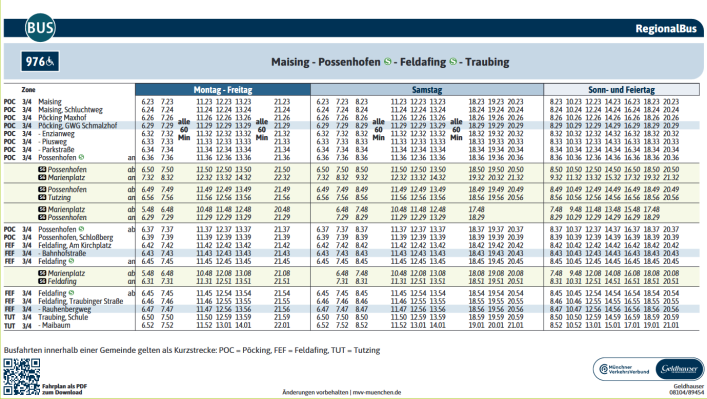Click the 22.01 time in the Maibaum row
Screen dimensions: 707x399
pyautogui.click(x=282, y=325)
